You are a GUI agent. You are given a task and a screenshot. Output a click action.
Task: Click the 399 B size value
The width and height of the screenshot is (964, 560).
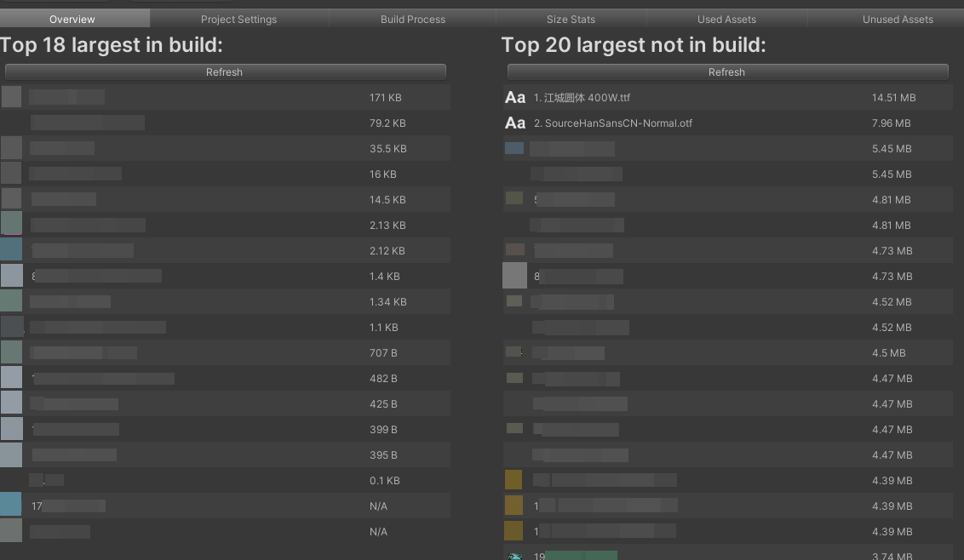click(383, 429)
